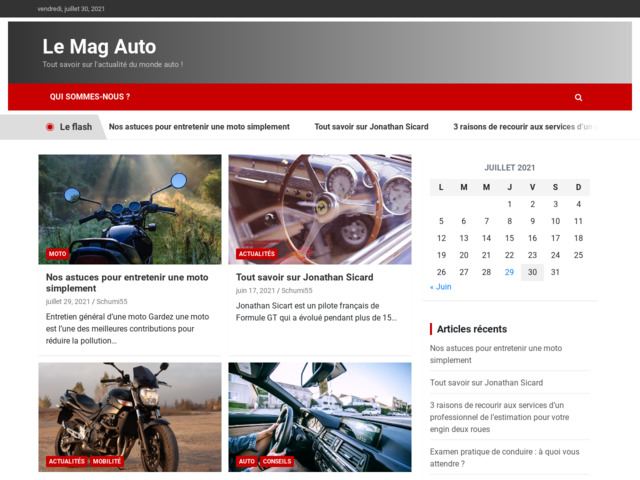The width and height of the screenshot is (640, 480).
Task: Open article title Nos astuces pour entretenir une moto
Action: point(127,282)
